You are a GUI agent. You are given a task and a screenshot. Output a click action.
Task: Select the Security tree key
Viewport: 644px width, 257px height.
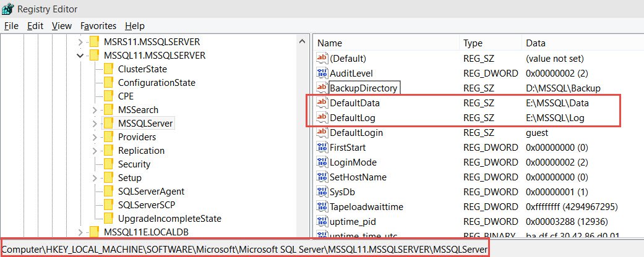(x=134, y=164)
